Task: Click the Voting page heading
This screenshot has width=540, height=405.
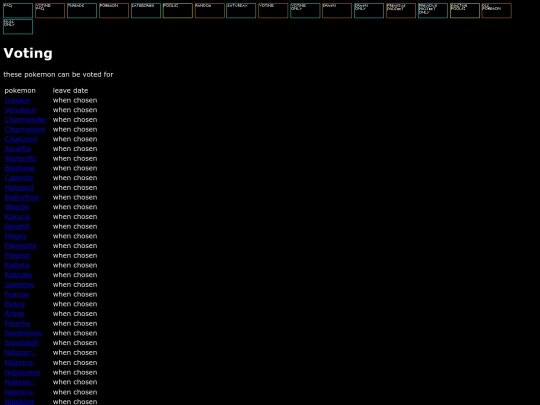Action: [28, 53]
